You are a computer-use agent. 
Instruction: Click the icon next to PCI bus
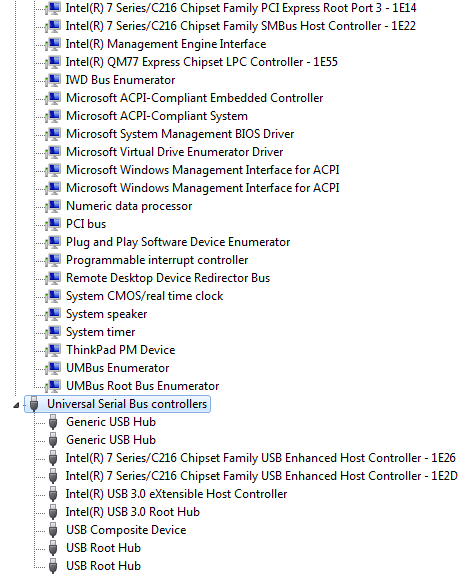coord(53,224)
